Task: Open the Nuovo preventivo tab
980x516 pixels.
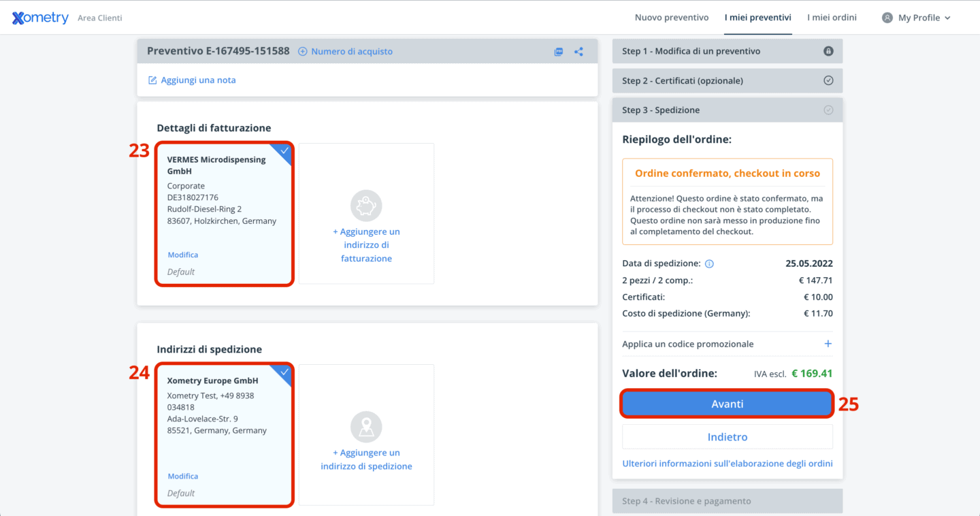Action: click(x=672, y=18)
